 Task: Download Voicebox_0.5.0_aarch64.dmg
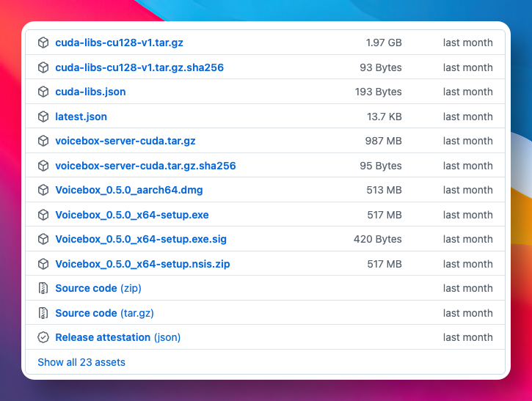[129, 190]
